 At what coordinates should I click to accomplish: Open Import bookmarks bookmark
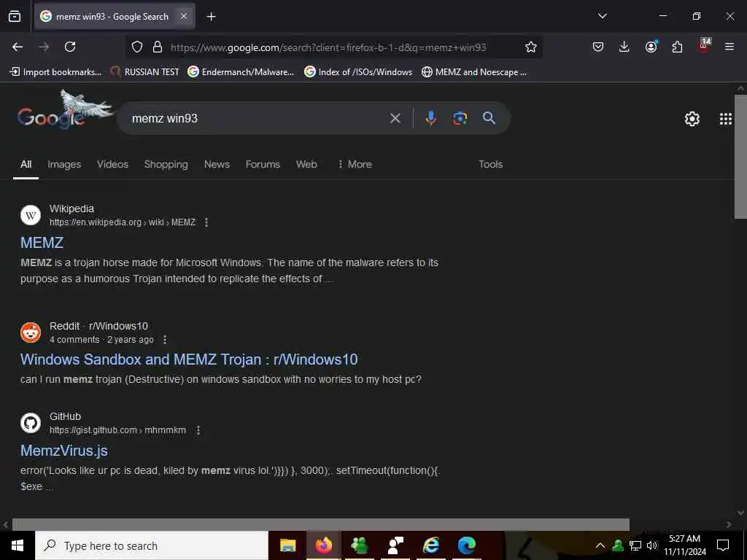click(55, 72)
